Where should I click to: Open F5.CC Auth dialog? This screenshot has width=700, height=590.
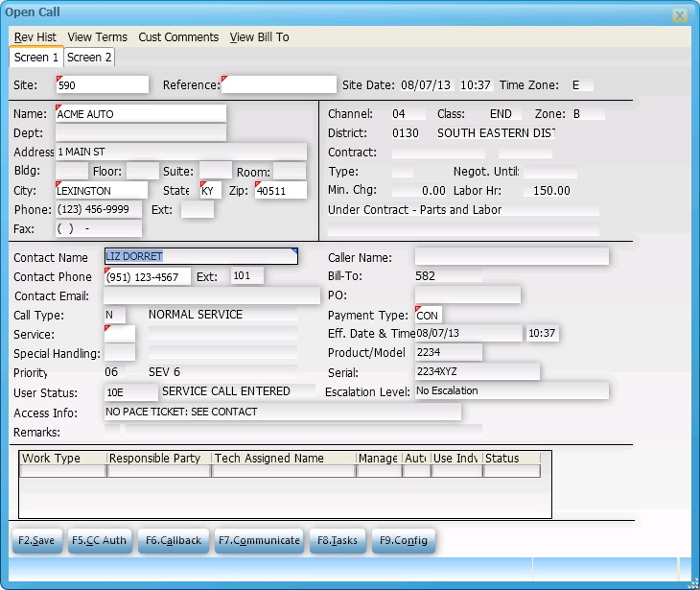(99, 540)
